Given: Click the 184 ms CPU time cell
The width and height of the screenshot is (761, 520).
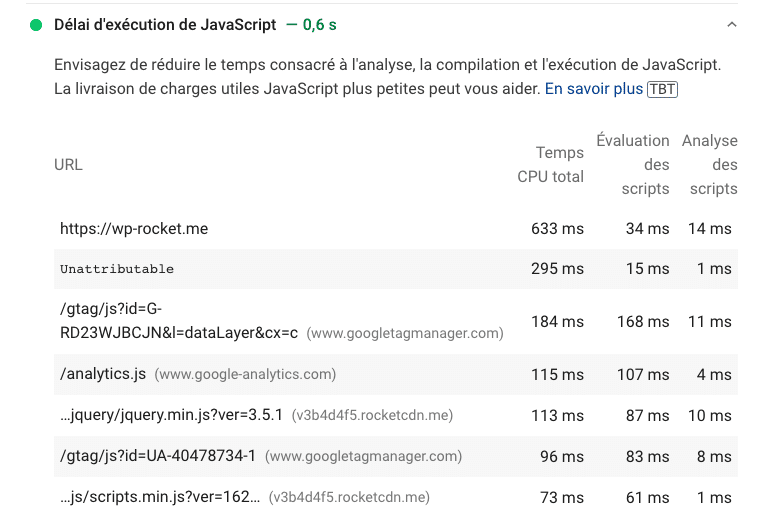Looking at the screenshot, I should pos(557,321).
